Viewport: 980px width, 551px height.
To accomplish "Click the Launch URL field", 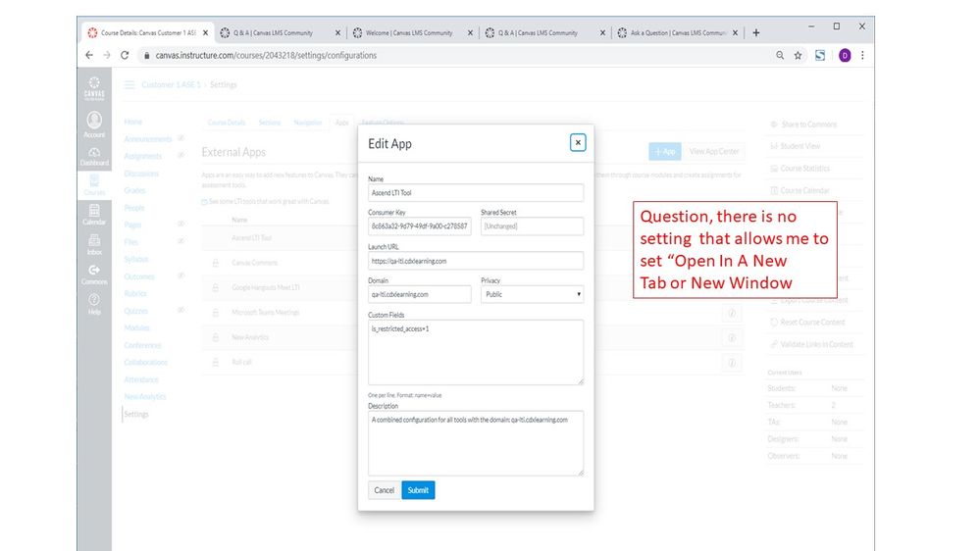I will point(475,261).
